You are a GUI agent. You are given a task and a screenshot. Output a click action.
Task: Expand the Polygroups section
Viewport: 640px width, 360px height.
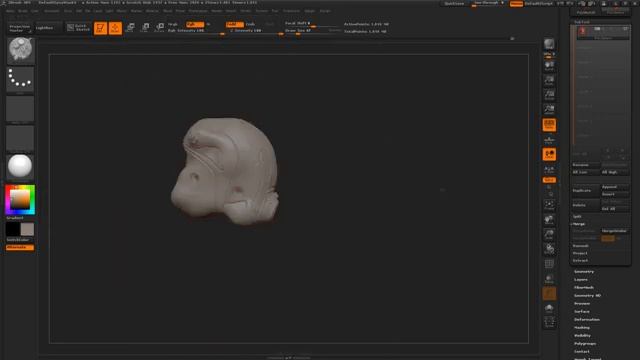(585, 344)
